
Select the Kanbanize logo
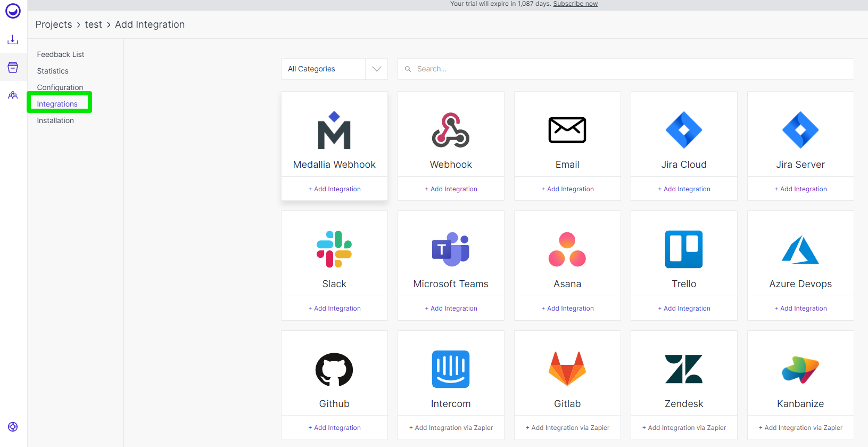pos(800,369)
